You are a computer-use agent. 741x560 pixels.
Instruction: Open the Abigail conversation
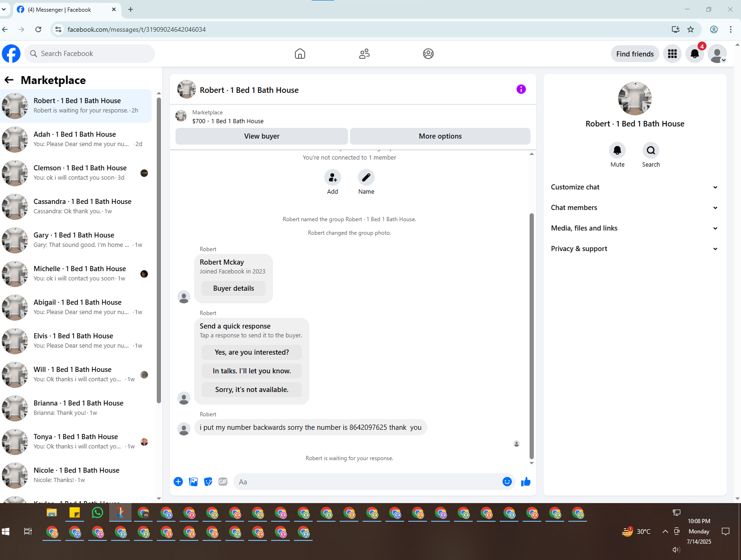[76, 308]
